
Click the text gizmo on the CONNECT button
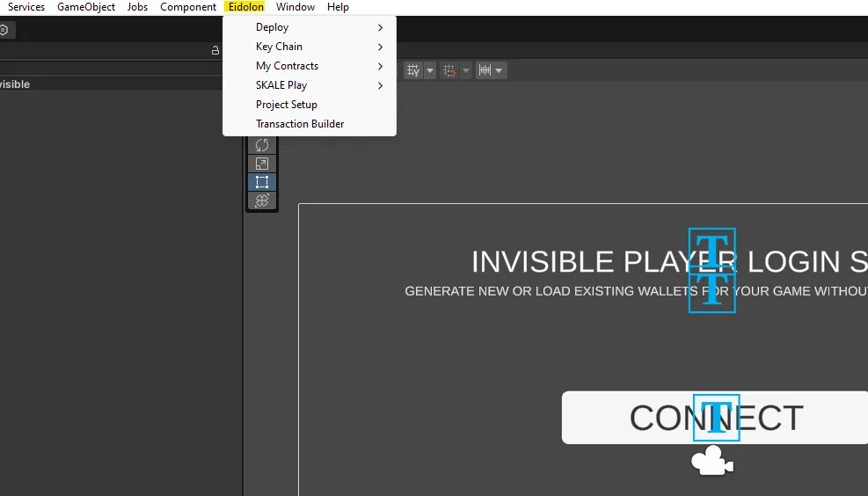716,418
